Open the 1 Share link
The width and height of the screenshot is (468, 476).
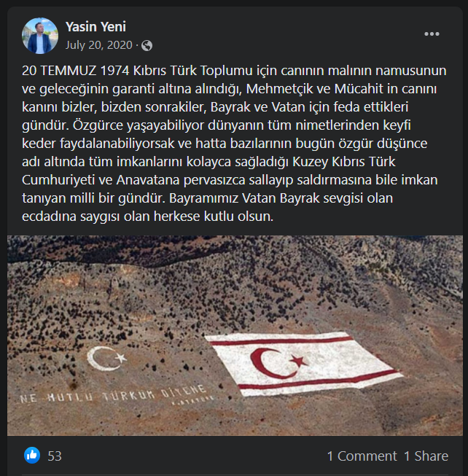tap(426, 456)
